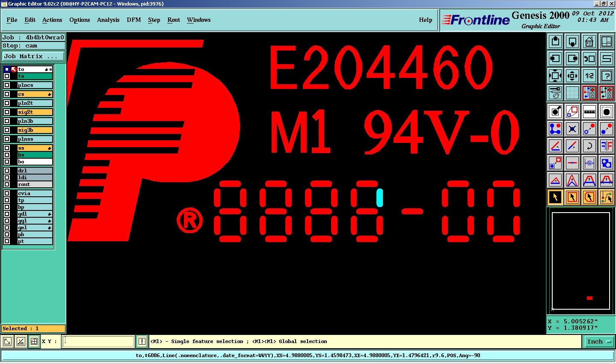Image resolution: width=616 pixels, height=364 pixels.
Task: Open the Step menu
Action: point(154,20)
